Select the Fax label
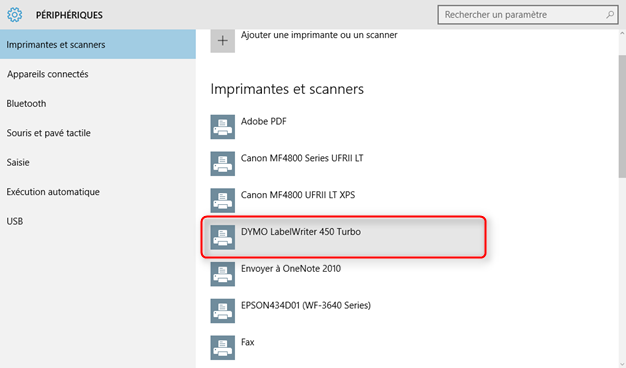 click(x=248, y=342)
